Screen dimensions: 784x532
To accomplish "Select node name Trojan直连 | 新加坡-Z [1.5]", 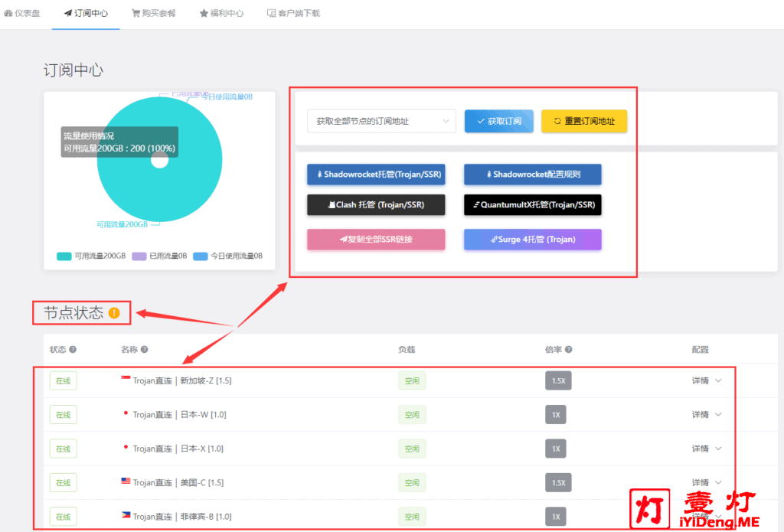I will coord(182,380).
